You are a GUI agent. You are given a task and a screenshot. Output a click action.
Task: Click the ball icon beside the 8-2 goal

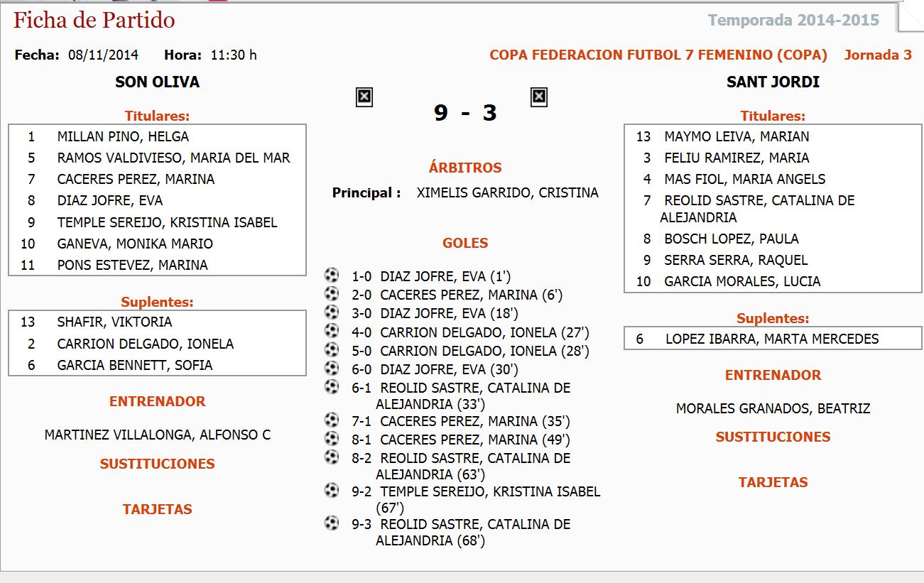point(332,457)
